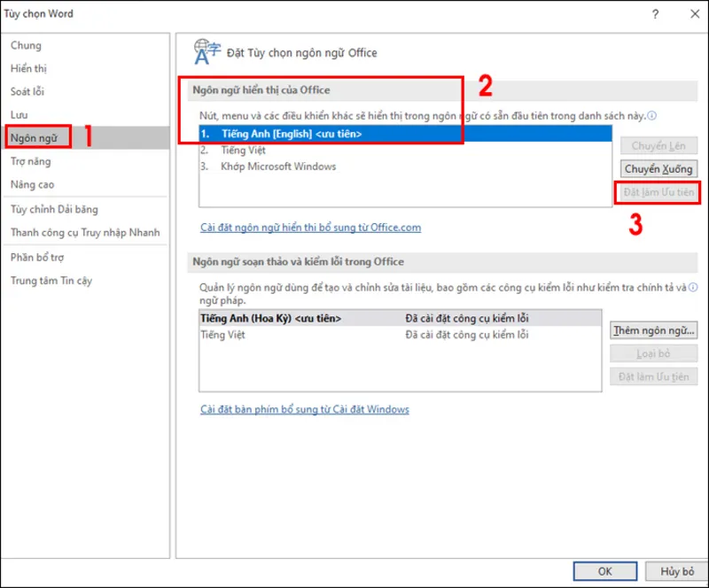Screen dimensions: 709x588
Task: Click the Chuyển Xuống button
Action: [658, 169]
